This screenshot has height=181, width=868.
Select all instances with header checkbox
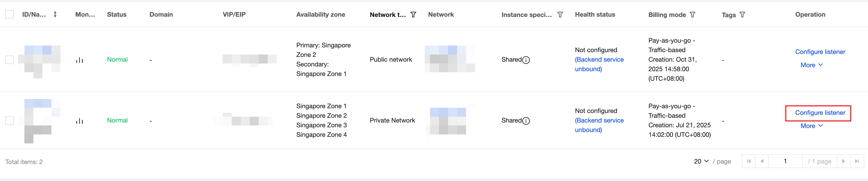coord(10,15)
